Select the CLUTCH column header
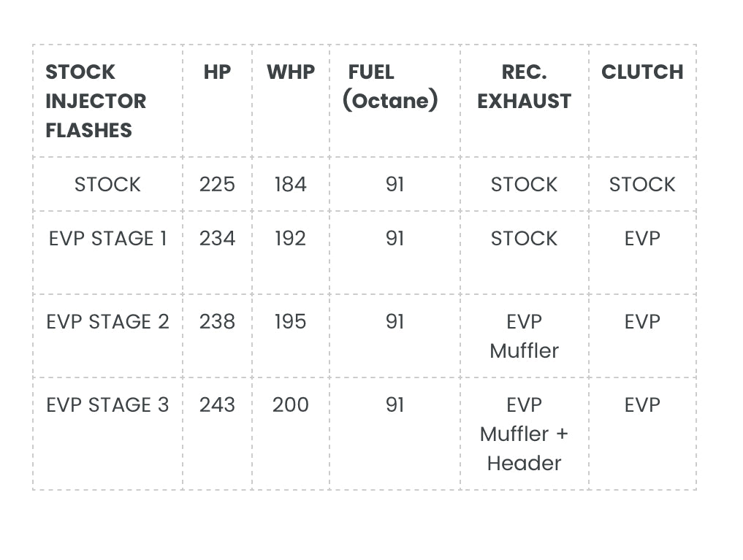743x560 pixels. click(x=642, y=72)
